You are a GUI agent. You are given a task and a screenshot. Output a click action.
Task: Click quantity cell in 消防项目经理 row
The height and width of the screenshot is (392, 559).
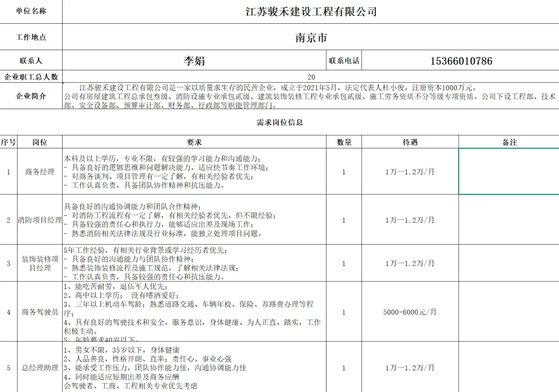tap(344, 220)
